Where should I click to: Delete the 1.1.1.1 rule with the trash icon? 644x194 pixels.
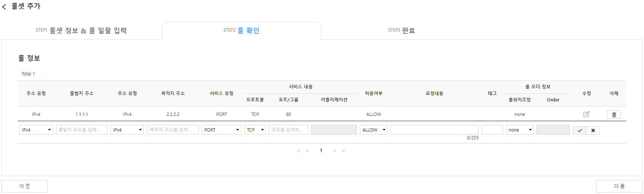pos(614,114)
